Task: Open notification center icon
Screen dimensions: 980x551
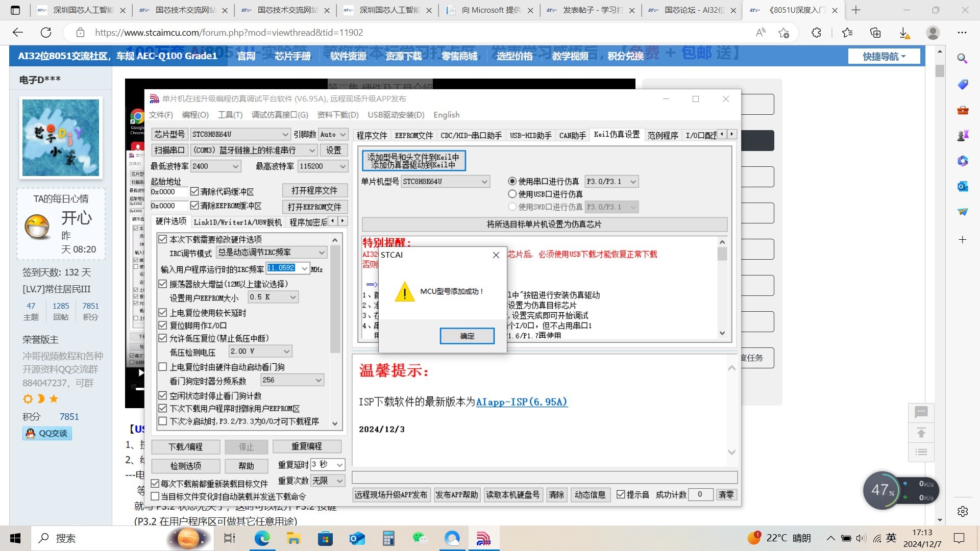Action: point(959,538)
